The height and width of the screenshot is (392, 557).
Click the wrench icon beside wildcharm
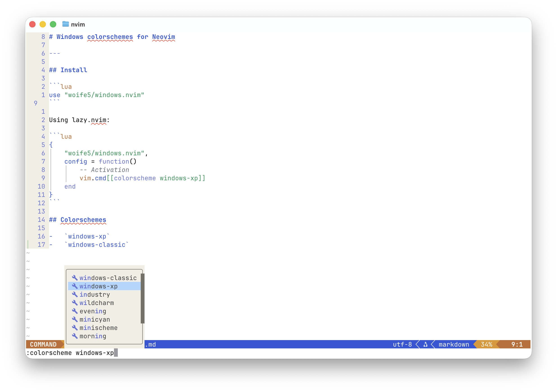click(x=75, y=303)
